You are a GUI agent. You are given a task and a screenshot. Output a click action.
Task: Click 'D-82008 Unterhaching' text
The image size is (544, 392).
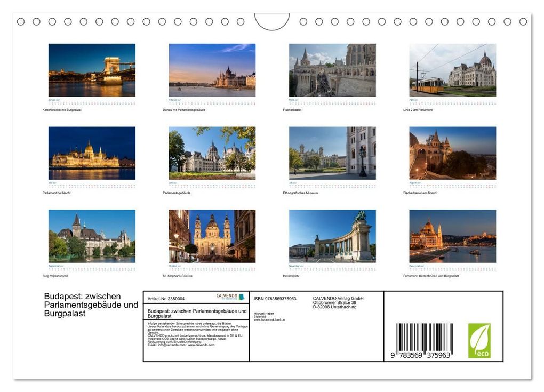[334, 307]
